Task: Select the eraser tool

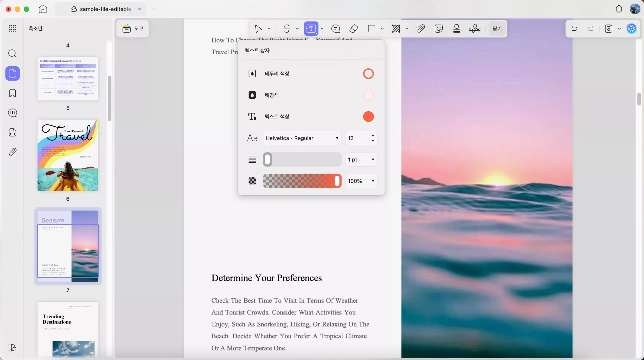Action: [354, 29]
